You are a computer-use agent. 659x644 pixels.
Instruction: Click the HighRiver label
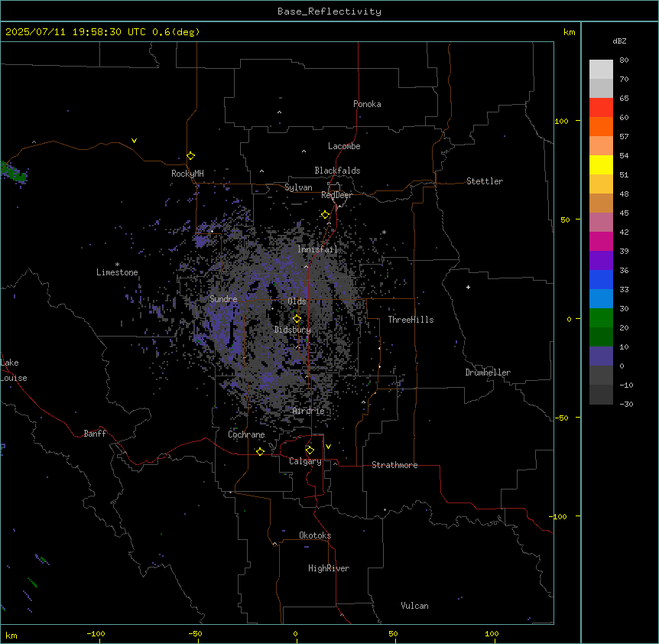tap(329, 568)
